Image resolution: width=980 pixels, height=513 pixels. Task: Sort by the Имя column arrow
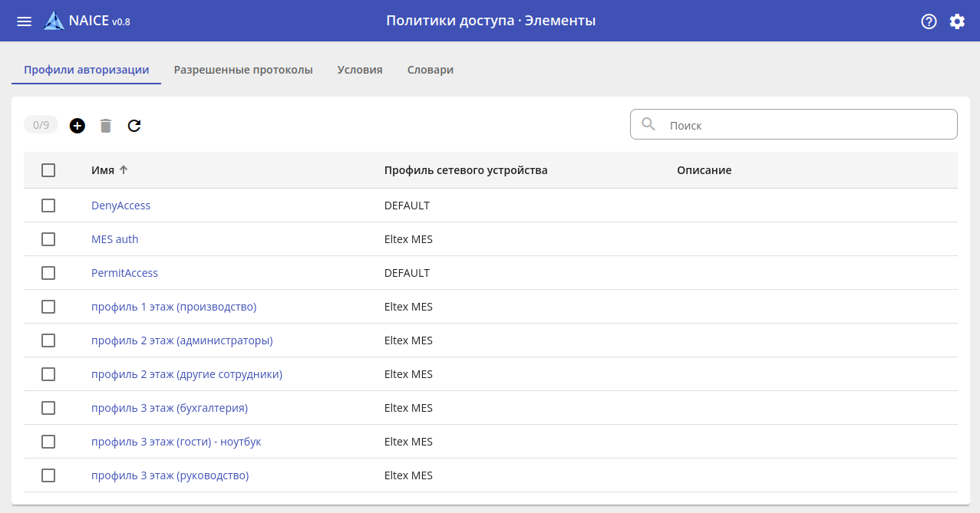tap(124, 170)
